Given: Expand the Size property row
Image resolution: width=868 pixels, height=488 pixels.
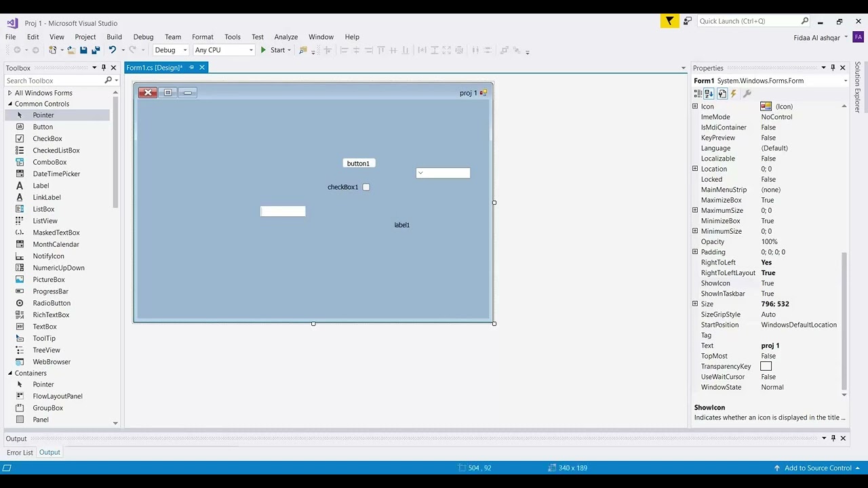Looking at the screenshot, I should (695, 304).
